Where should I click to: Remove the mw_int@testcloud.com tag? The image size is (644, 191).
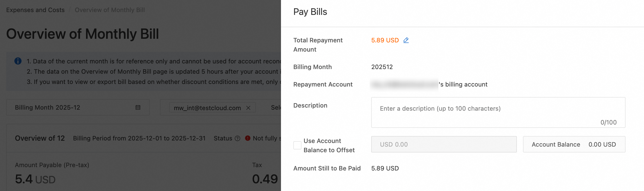pyautogui.click(x=248, y=108)
